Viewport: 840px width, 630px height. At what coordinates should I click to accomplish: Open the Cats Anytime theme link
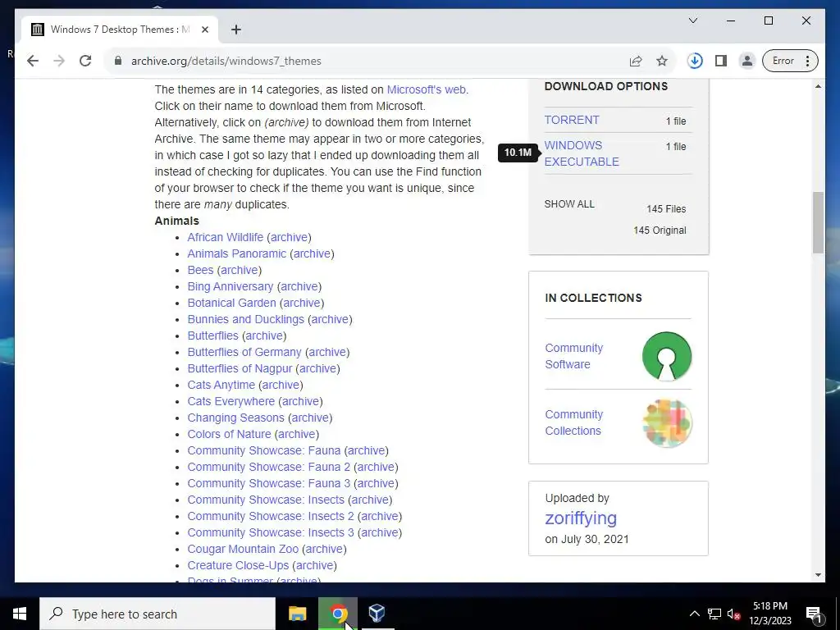[x=221, y=386]
